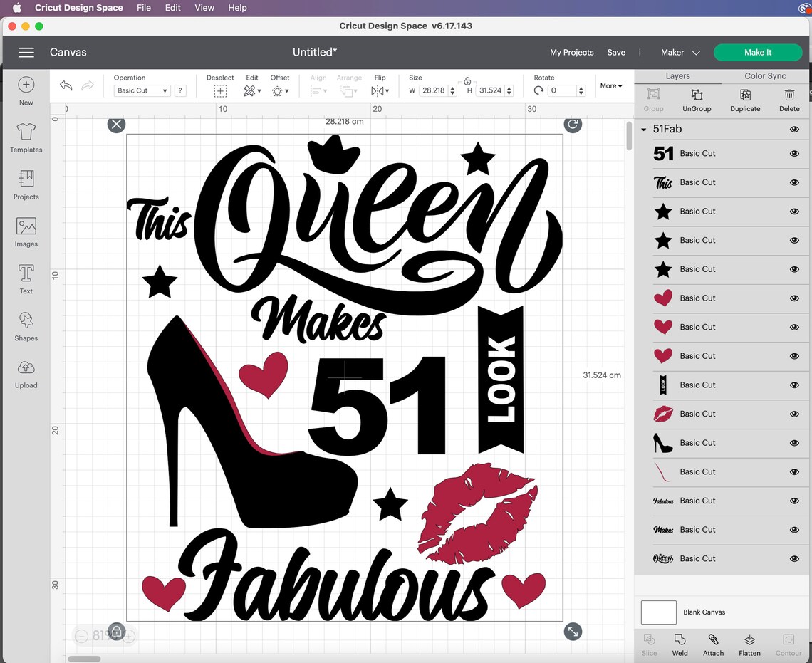Toggle visibility of the Fabulous layer
The image size is (812, 663).
[x=793, y=501]
